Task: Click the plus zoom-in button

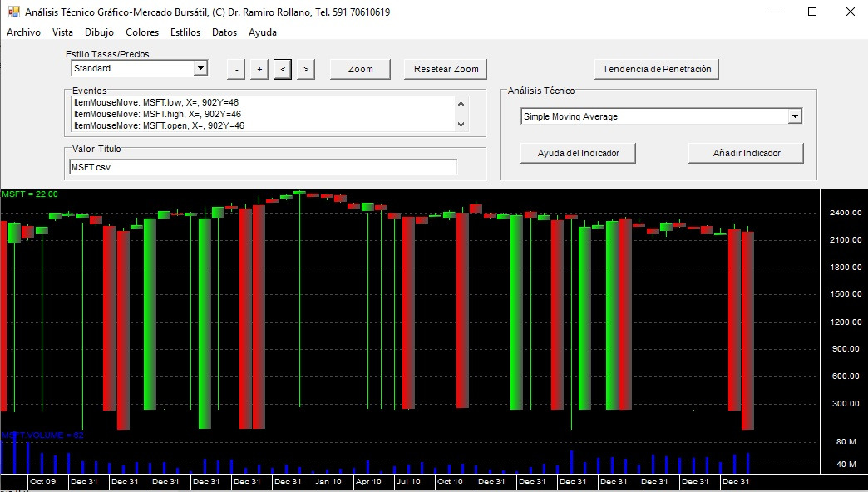Action: 259,69
